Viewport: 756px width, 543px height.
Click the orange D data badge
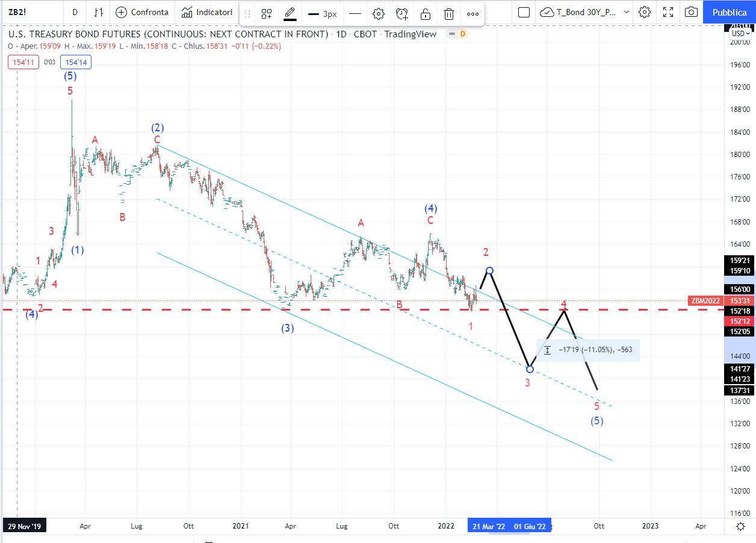(x=463, y=34)
